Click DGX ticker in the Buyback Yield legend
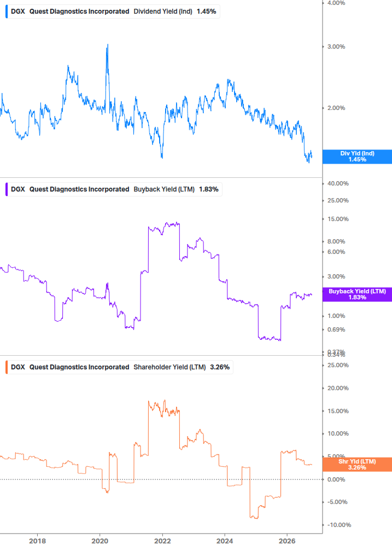The width and height of the screenshot is (392, 550). click(x=18, y=189)
